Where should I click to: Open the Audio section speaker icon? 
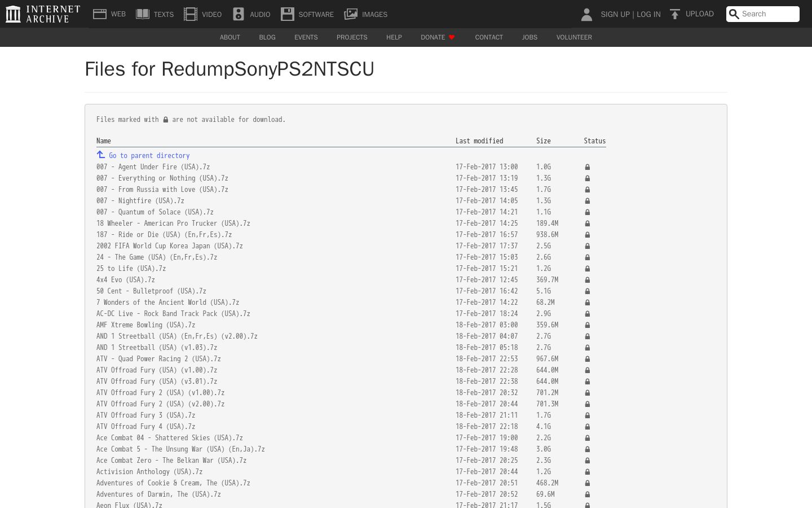[239, 14]
